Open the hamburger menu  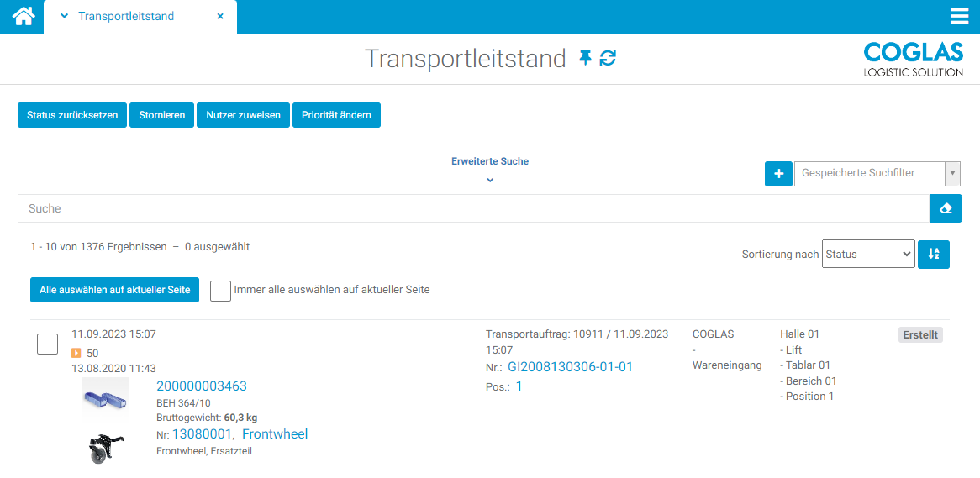[959, 17]
